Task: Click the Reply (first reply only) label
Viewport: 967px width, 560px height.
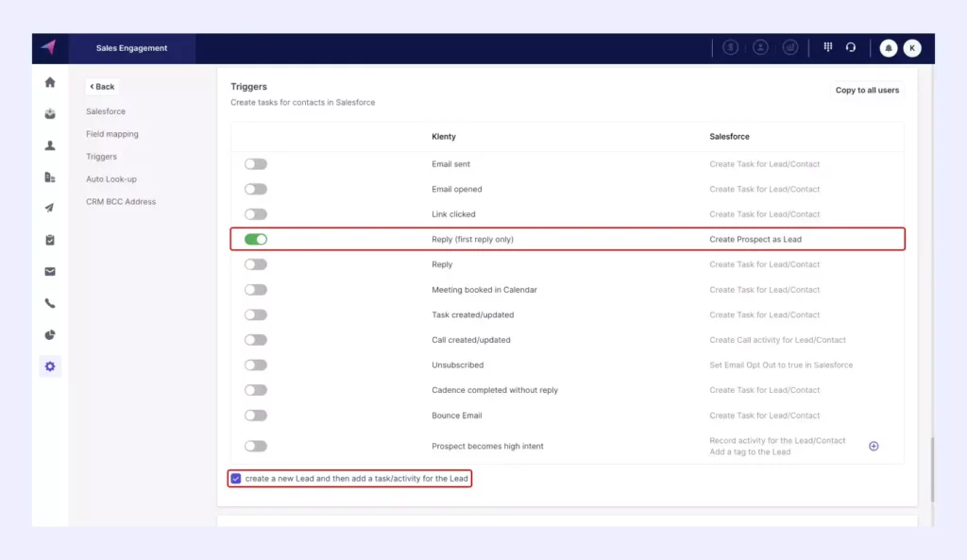Action: (x=472, y=239)
